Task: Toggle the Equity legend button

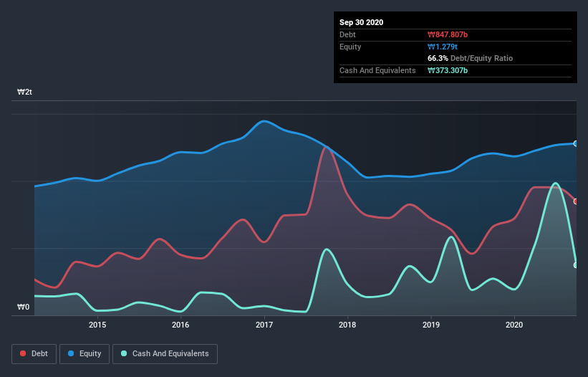Action: coord(85,354)
